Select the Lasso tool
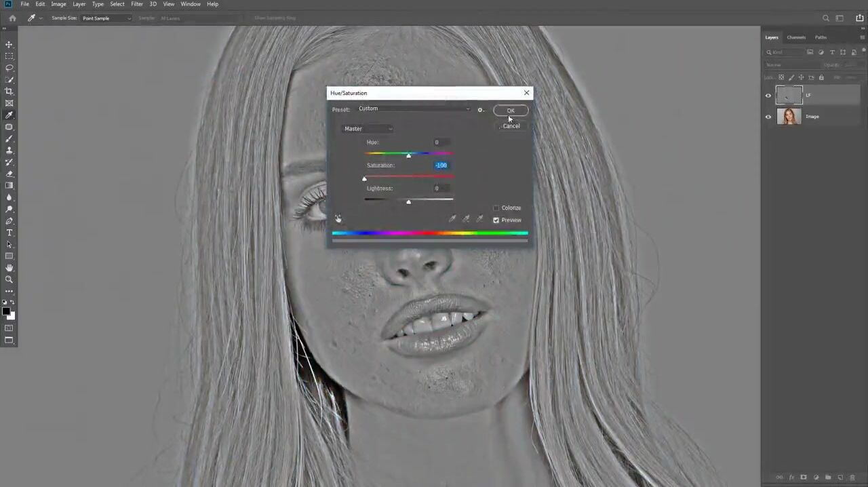The image size is (868, 487). click(x=9, y=68)
